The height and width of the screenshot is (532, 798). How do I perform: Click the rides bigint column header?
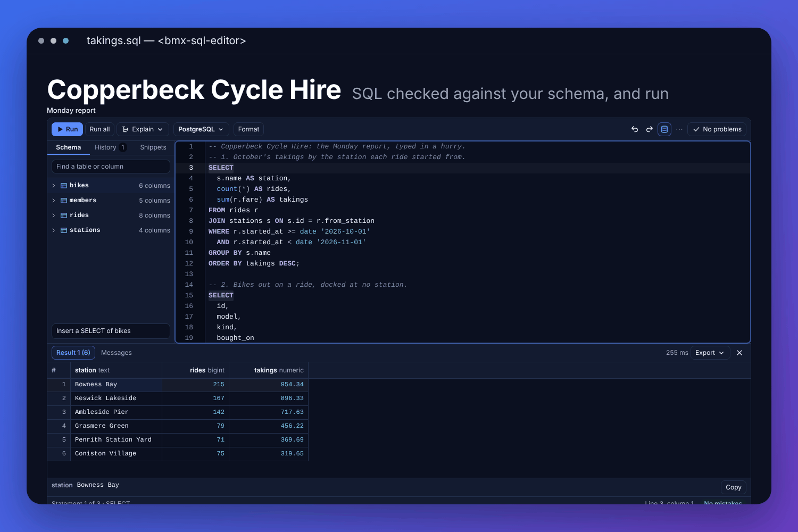tap(195, 370)
